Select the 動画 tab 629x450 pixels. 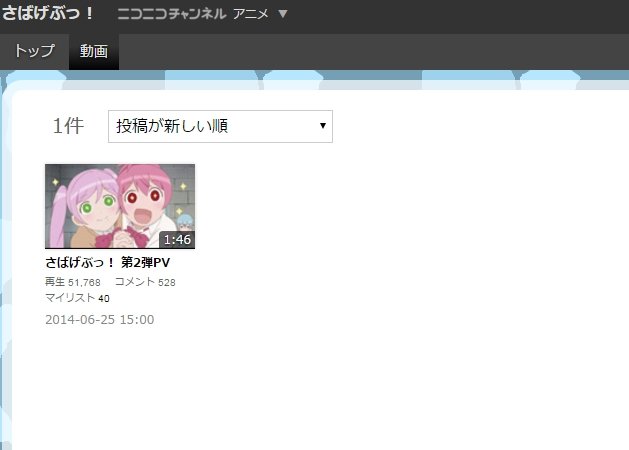pyautogui.click(x=94, y=51)
